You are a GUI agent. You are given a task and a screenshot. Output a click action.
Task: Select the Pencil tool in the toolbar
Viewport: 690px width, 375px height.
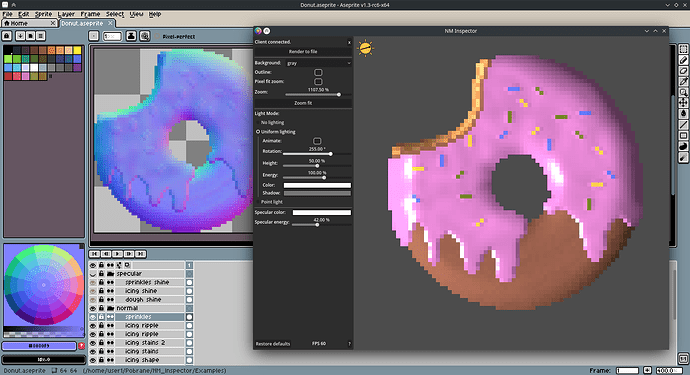[683, 60]
